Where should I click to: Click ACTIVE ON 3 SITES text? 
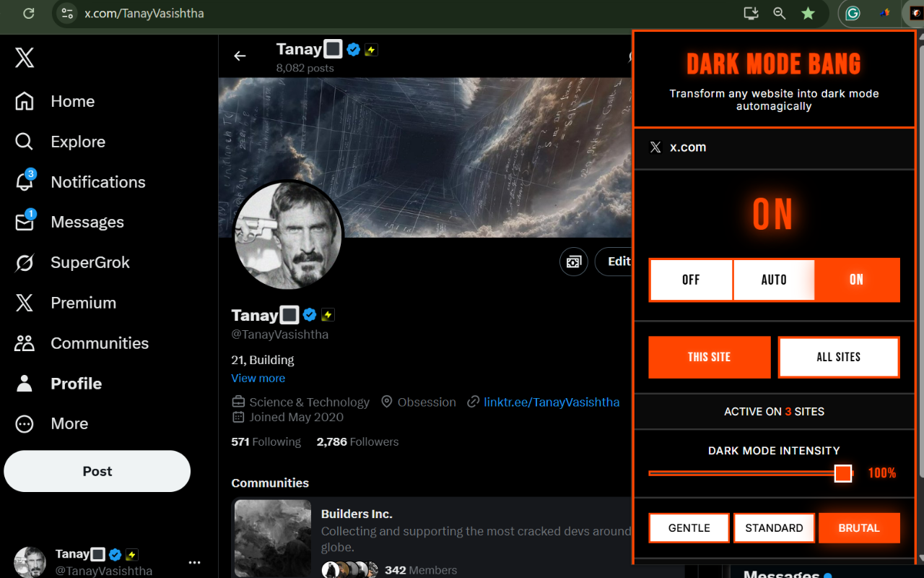[x=774, y=411]
